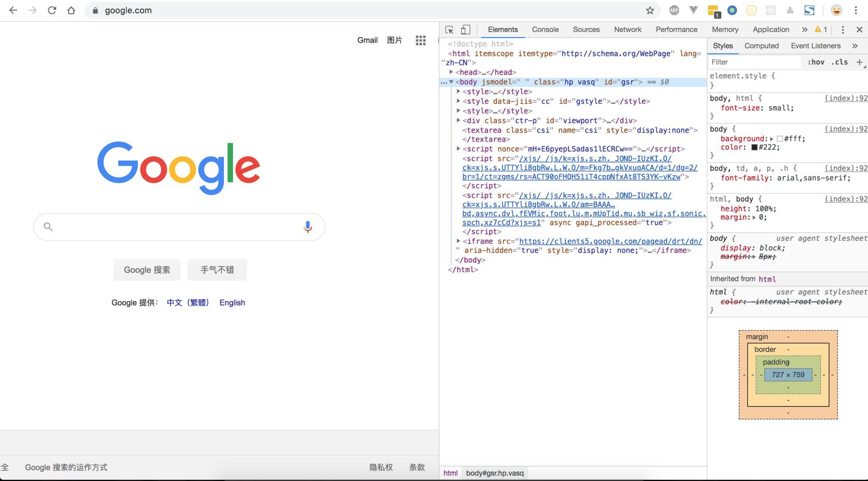Switch to the Console tab
Screen dimensions: 868x481
tap(545, 30)
